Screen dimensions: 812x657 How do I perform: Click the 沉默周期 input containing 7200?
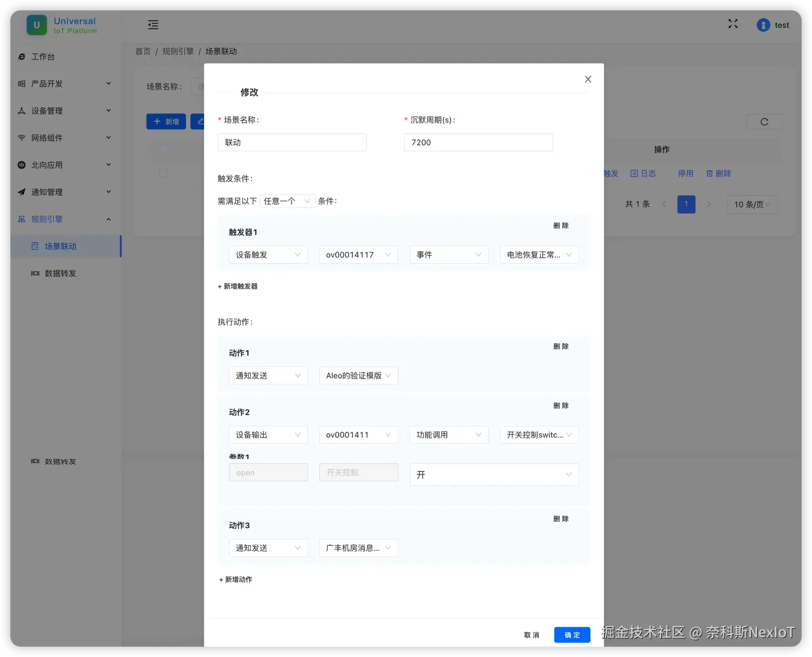(478, 142)
